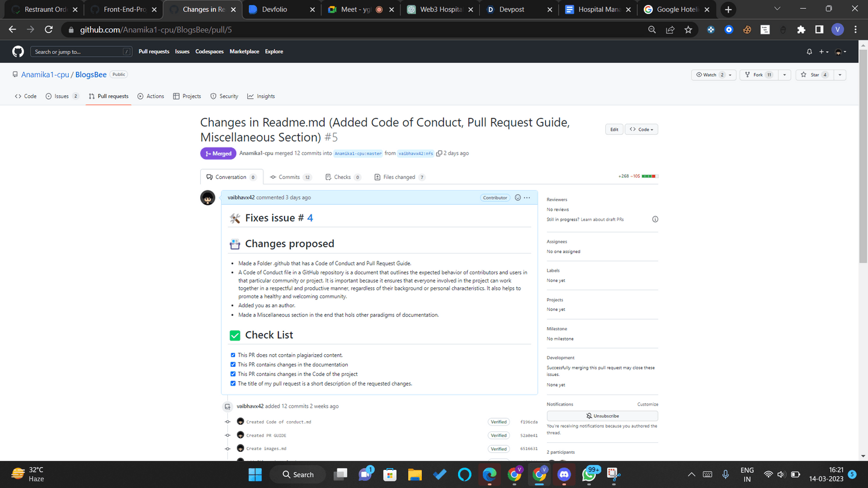Image resolution: width=868 pixels, height=488 pixels.
Task: Open vaibhavx42's avatar beside the comment
Action: (x=208, y=198)
